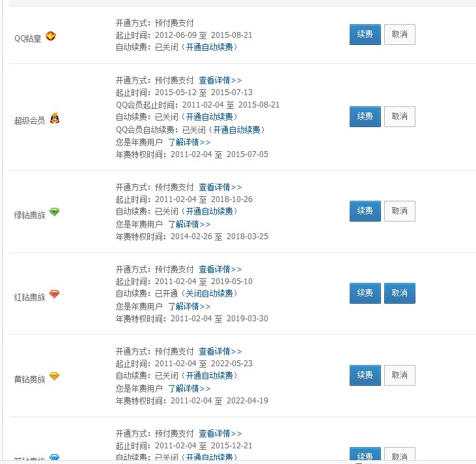Open 查看详情 for 红钻贵族
Viewport: 476px width, 464px height.
point(220,269)
